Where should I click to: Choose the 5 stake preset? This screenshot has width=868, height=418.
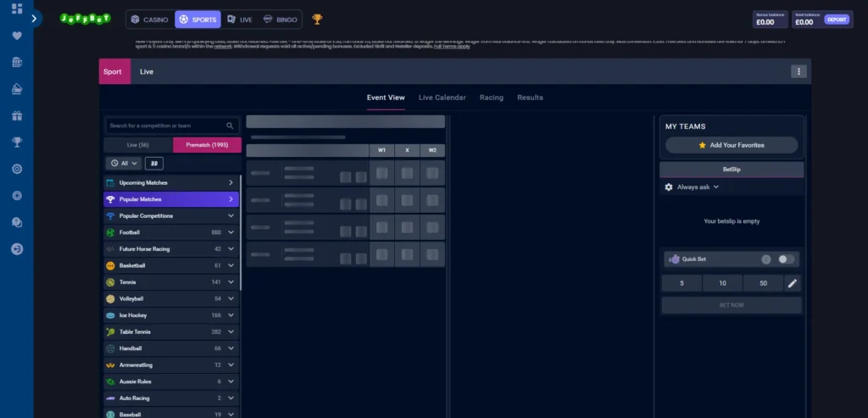coord(682,283)
